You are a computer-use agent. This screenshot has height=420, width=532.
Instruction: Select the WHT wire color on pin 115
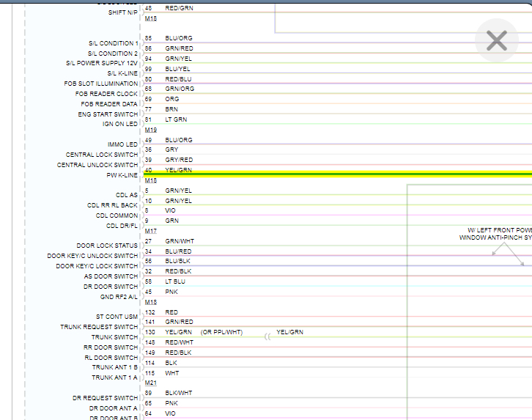[x=172, y=373]
